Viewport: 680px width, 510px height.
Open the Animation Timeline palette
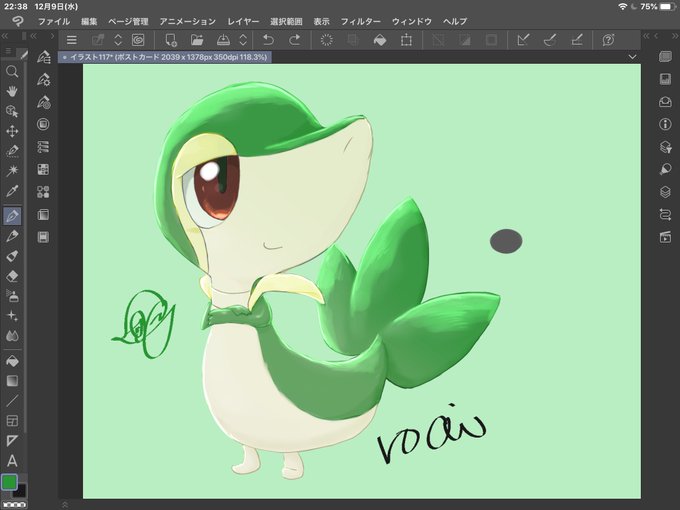[x=665, y=237]
